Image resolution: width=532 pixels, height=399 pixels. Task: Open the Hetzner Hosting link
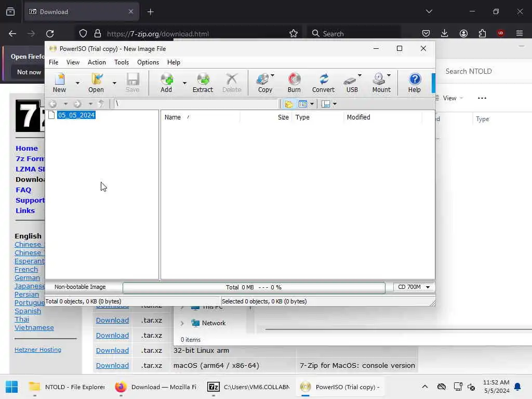point(37,350)
